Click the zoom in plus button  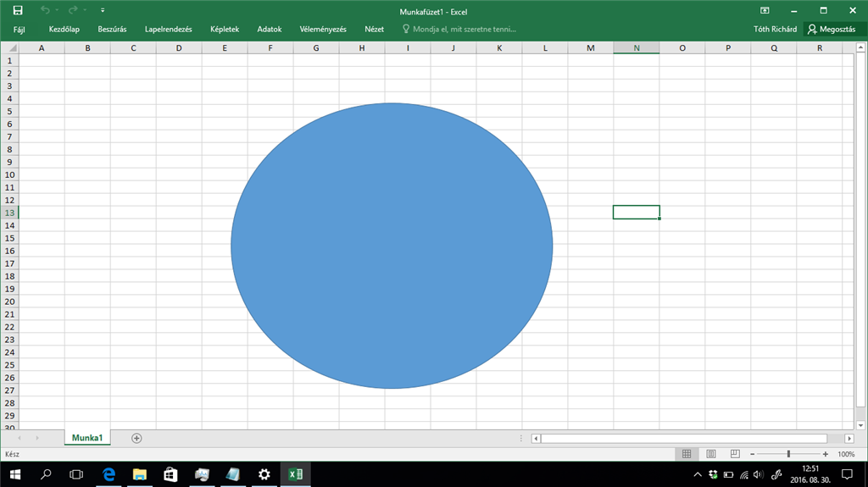826,454
